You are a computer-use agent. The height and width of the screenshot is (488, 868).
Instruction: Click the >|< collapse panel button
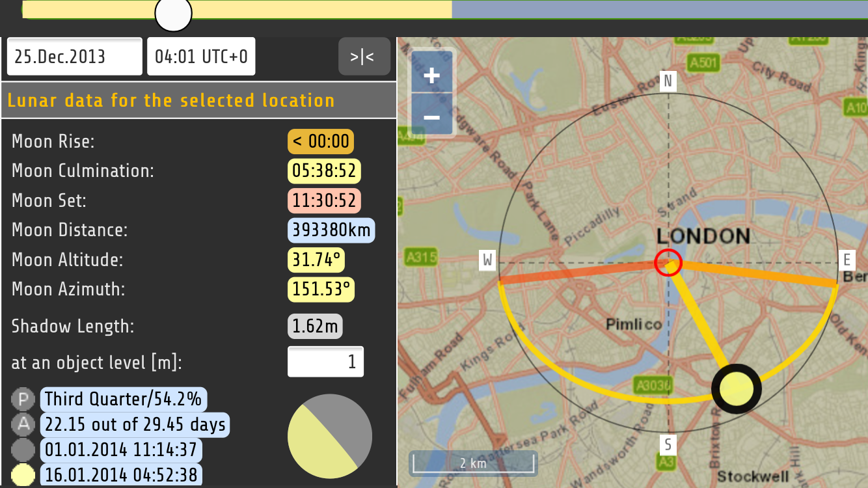364,57
